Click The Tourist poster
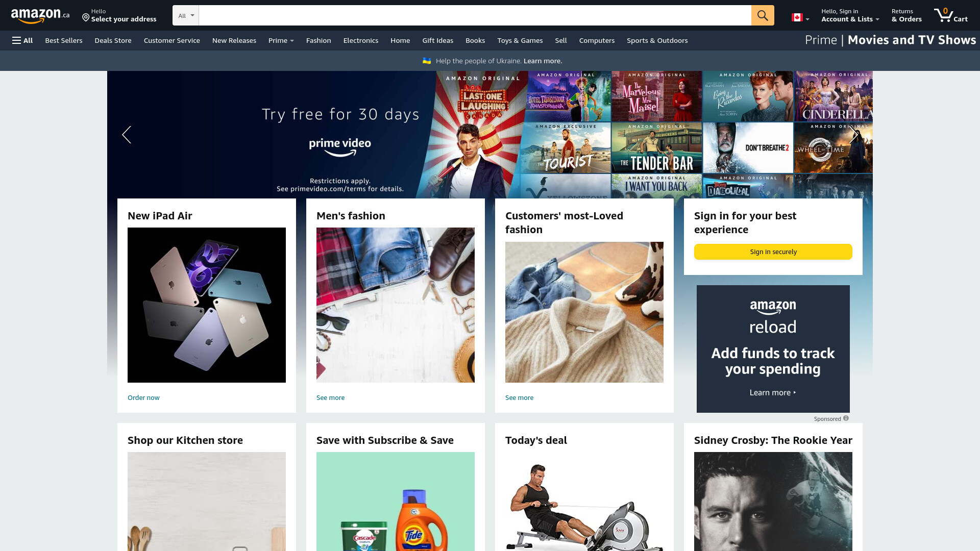Image resolution: width=980 pixels, height=551 pixels. pyautogui.click(x=566, y=148)
